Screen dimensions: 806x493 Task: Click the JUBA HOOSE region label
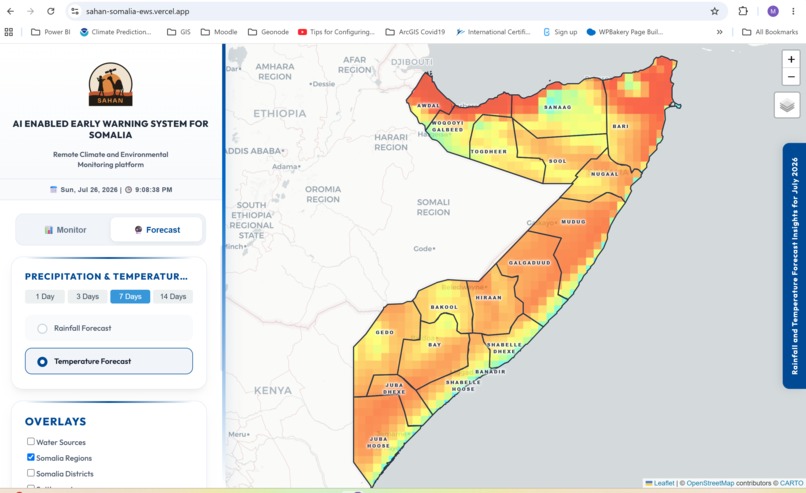pos(378,442)
